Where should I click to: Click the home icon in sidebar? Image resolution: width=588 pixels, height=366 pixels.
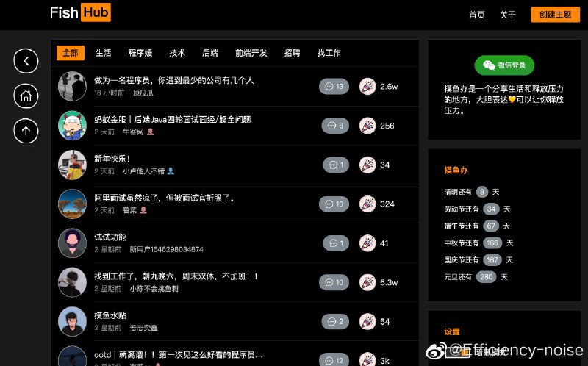click(x=26, y=96)
